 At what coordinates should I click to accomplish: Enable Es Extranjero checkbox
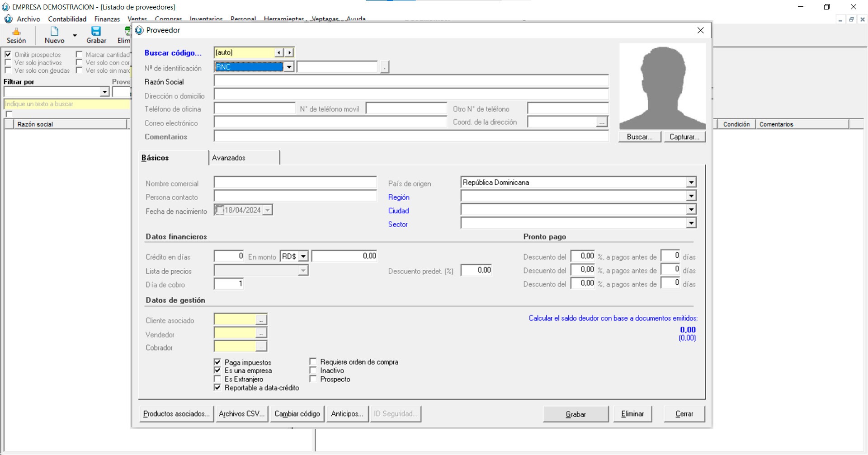(x=218, y=379)
